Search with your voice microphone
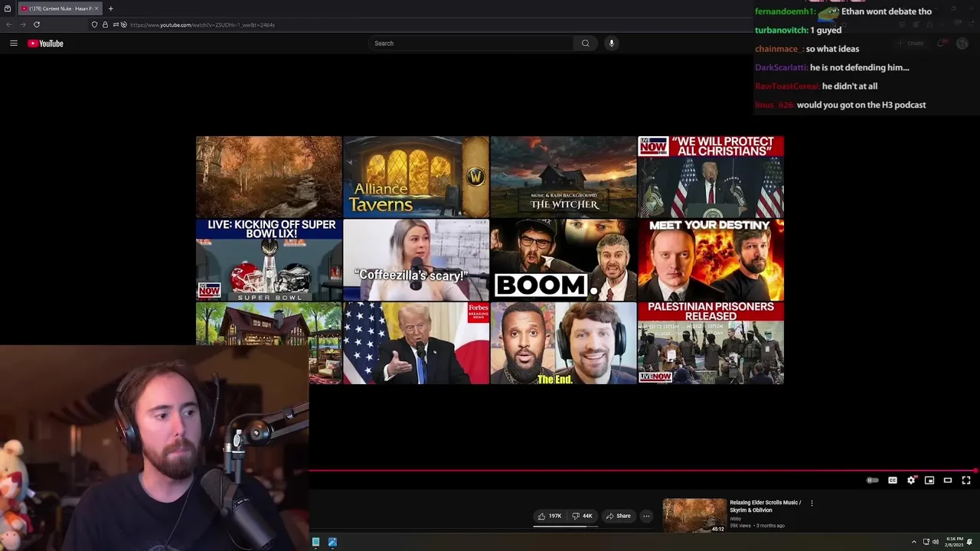 coord(611,44)
